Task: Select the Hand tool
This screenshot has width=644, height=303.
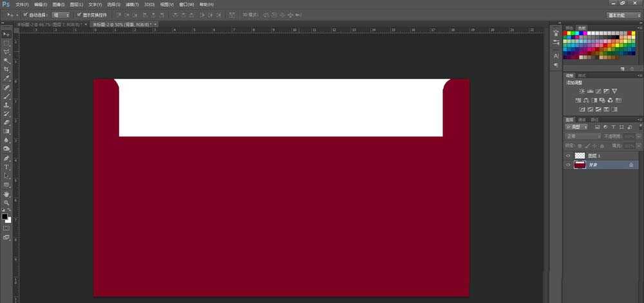Action: click(6, 193)
